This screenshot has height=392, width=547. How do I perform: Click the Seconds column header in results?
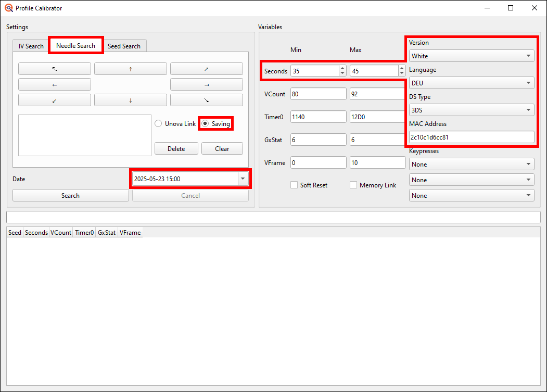click(36, 233)
